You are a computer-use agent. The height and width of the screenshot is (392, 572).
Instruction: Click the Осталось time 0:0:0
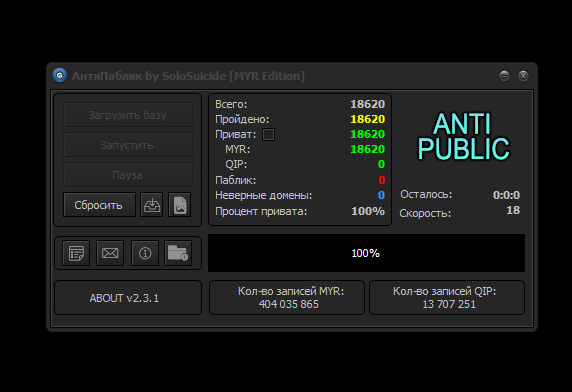[506, 195]
